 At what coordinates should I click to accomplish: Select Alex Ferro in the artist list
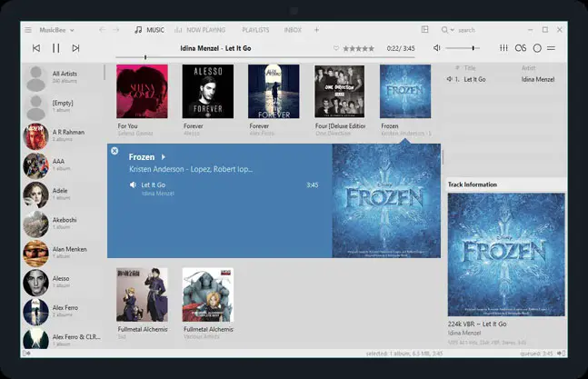(63, 312)
